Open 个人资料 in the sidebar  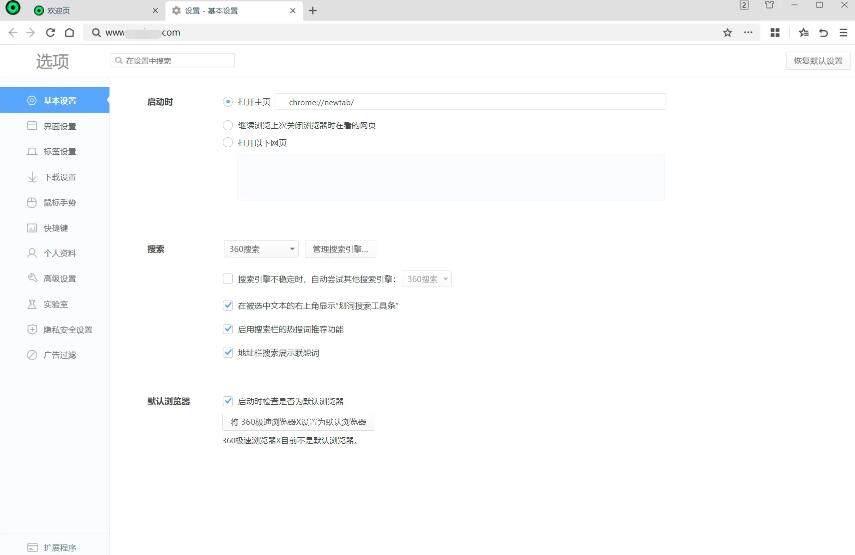coord(55,253)
